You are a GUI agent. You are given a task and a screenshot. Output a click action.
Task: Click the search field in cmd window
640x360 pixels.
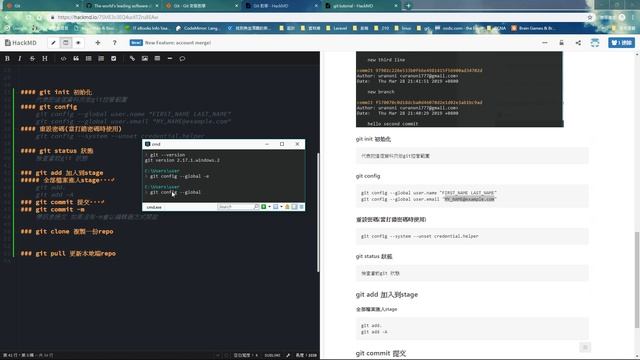[236, 207]
